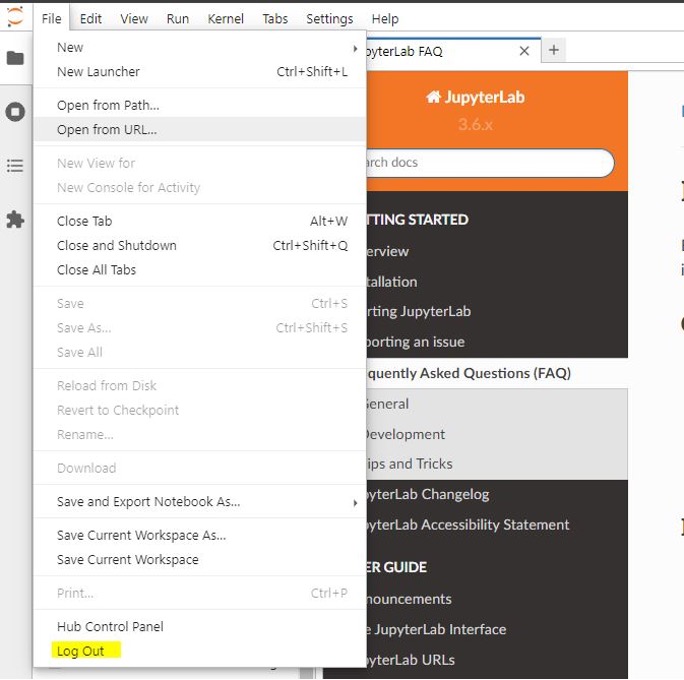
Task: Open table of contents sidebar icon
Action: [x=15, y=166]
